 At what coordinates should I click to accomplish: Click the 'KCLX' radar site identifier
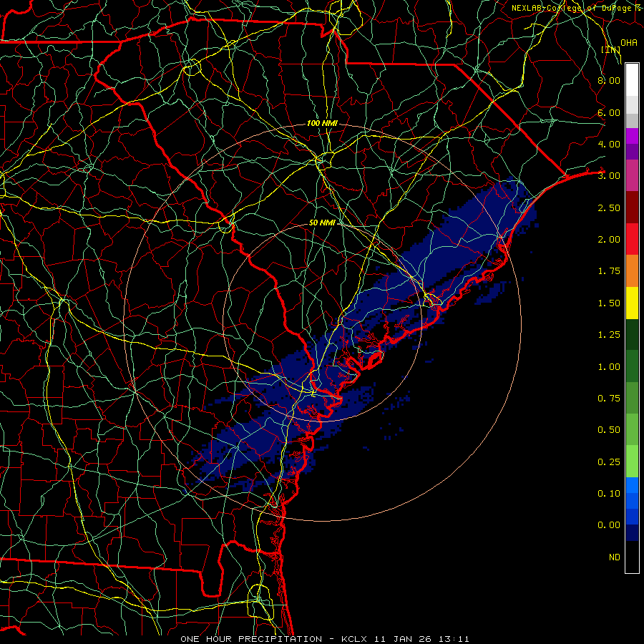pyautogui.click(x=355, y=639)
